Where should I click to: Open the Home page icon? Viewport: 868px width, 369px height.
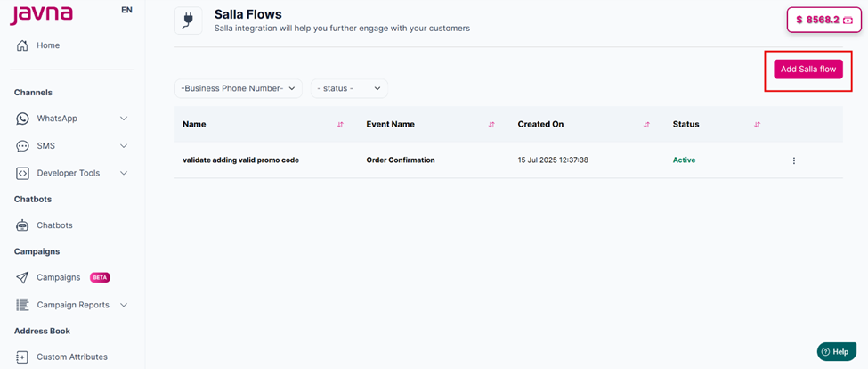(22, 45)
